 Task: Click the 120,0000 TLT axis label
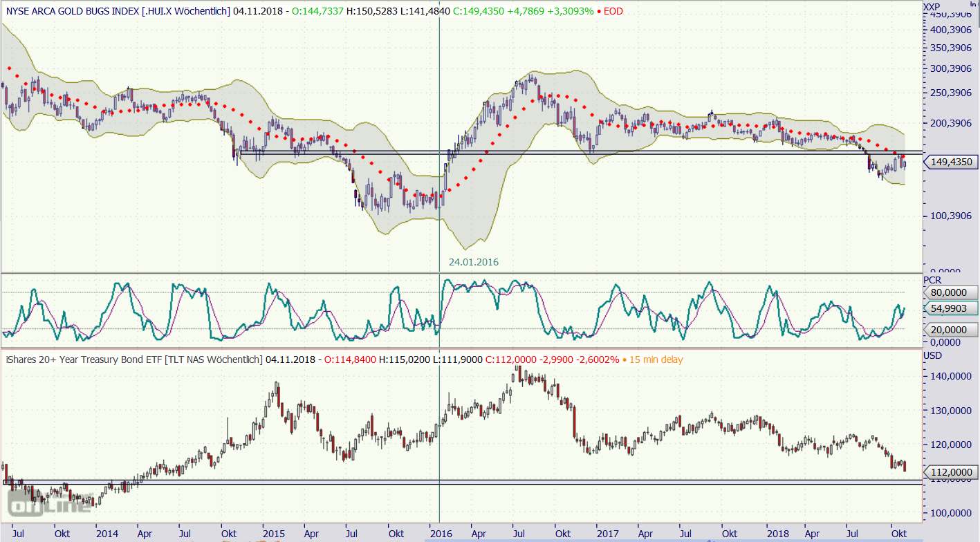[950, 445]
